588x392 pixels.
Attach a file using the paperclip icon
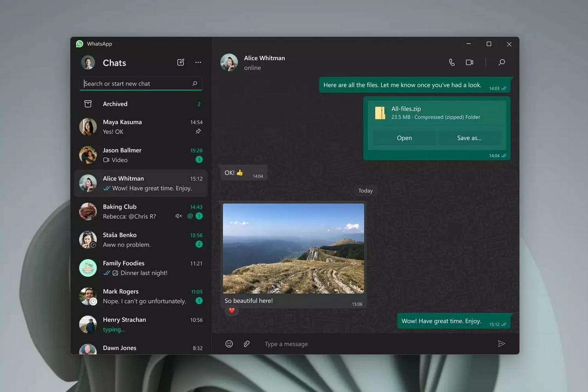pos(247,343)
